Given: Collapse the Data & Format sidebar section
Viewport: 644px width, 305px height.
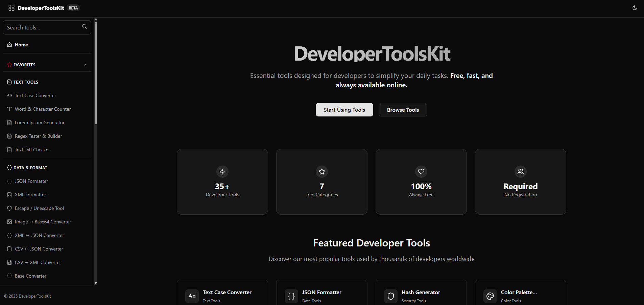Looking at the screenshot, I should click(x=30, y=168).
